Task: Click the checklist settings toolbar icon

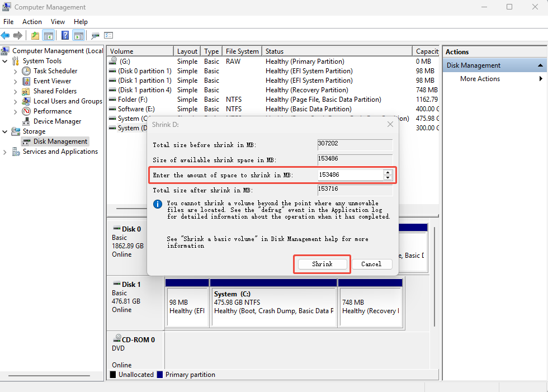Action: click(108, 36)
